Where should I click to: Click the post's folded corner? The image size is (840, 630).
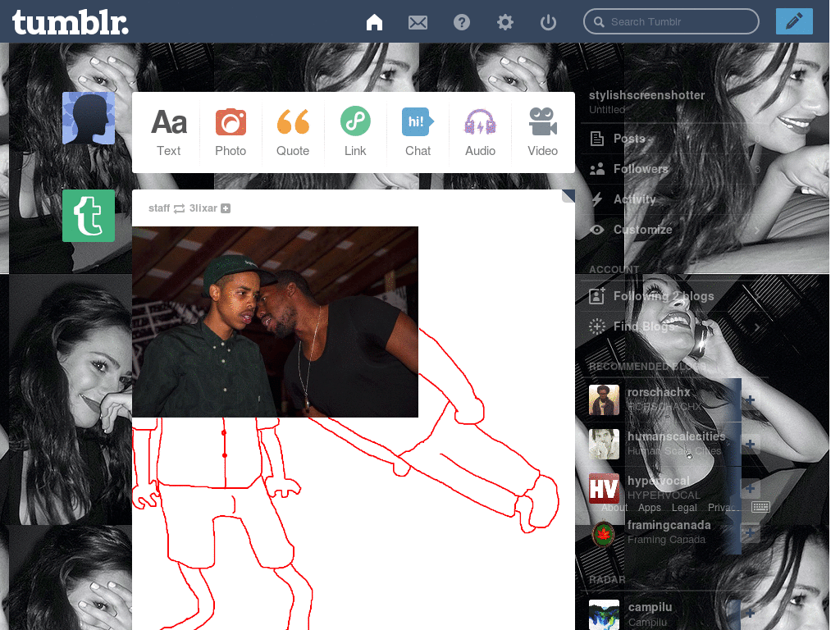click(568, 196)
